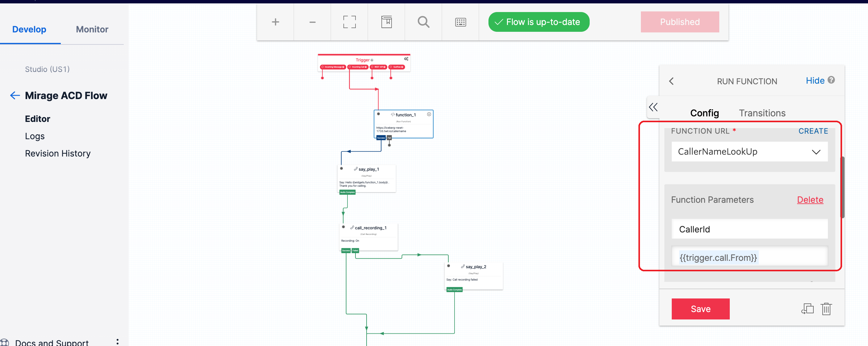
Task: Go back using the arrow beside Mirage ACD Flow
Action: [x=15, y=96]
